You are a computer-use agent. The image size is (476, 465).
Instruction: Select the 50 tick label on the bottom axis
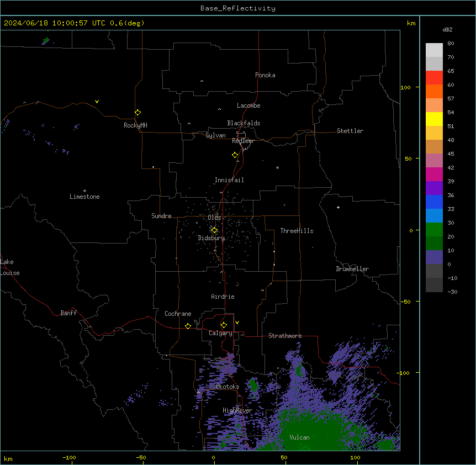(x=284, y=457)
